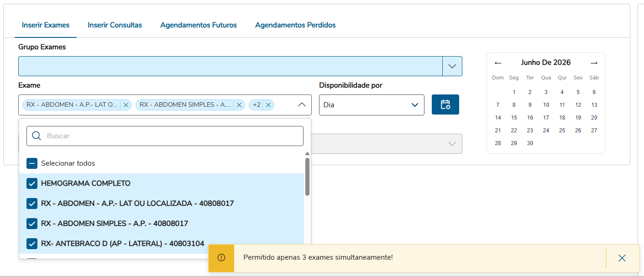Click the warning icon in the notification
Screen dimensions: 644x277
[221, 257]
